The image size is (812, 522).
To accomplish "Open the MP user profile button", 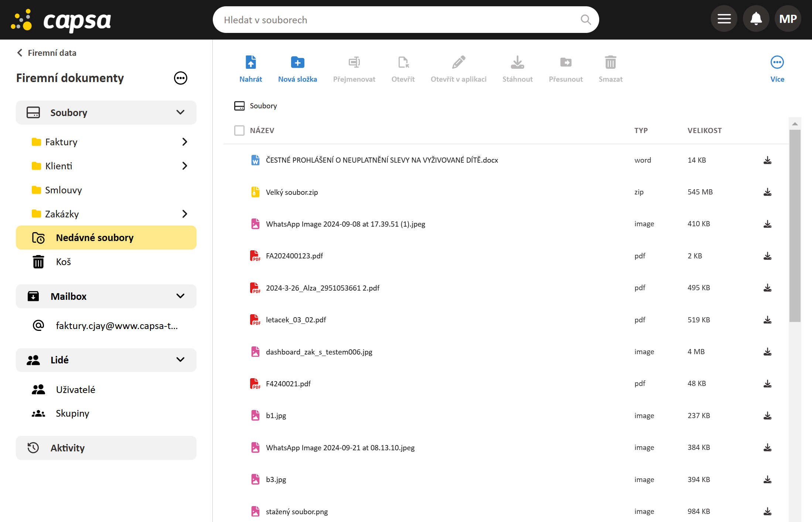I will click(x=788, y=19).
